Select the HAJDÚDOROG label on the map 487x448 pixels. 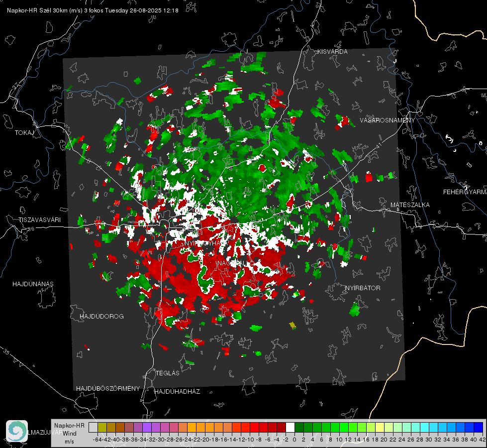coord(101,316)
